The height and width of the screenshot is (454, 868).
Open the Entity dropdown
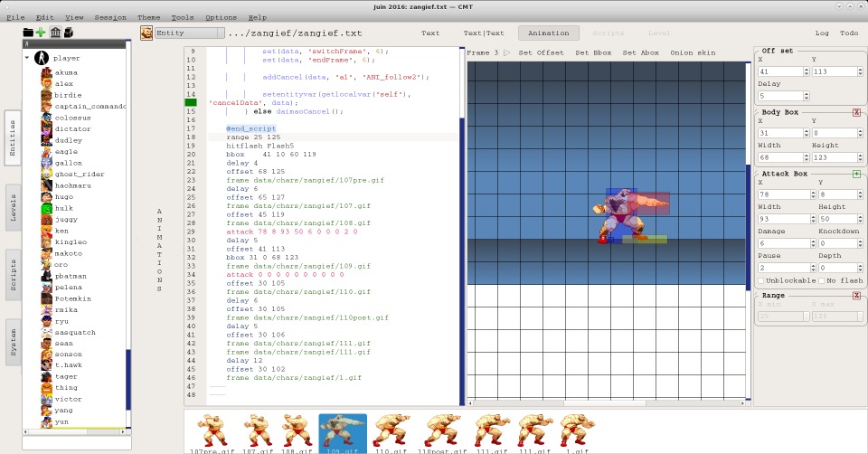tap(189, 33)
